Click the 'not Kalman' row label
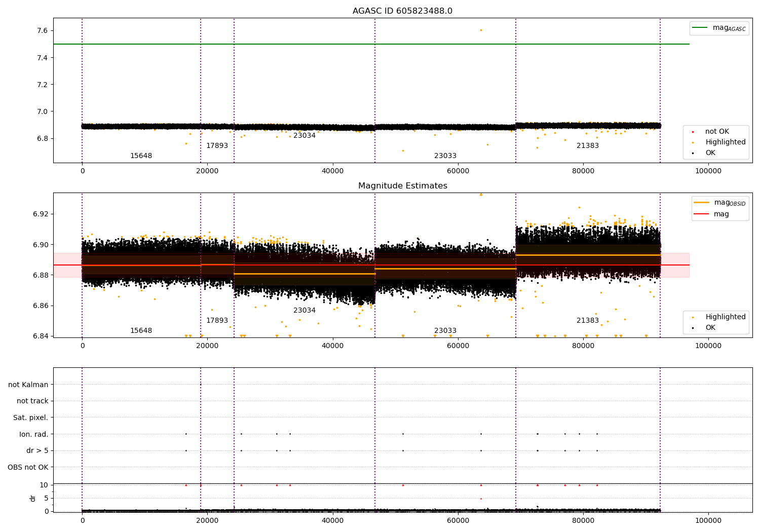This screenshot has width=760, height=532. pyautogui.click(x=28, y=385)
